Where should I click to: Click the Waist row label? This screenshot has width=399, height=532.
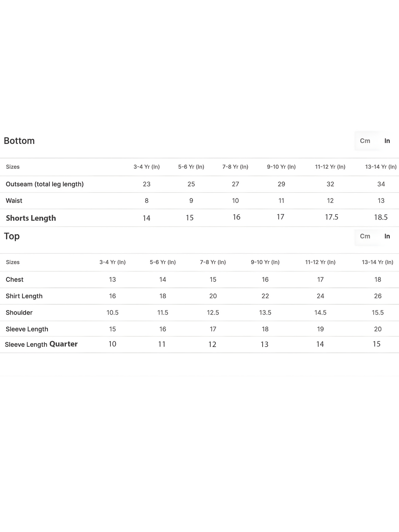14,201
